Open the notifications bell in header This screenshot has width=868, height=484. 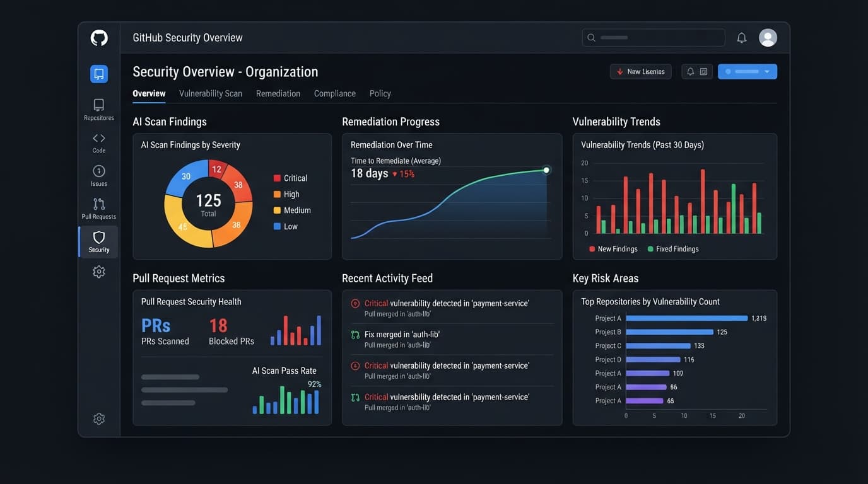(742, 38)
